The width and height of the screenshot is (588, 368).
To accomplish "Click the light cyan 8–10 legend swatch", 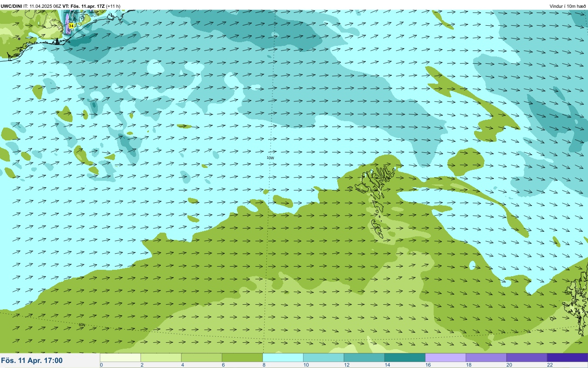I will coord(283,357).
